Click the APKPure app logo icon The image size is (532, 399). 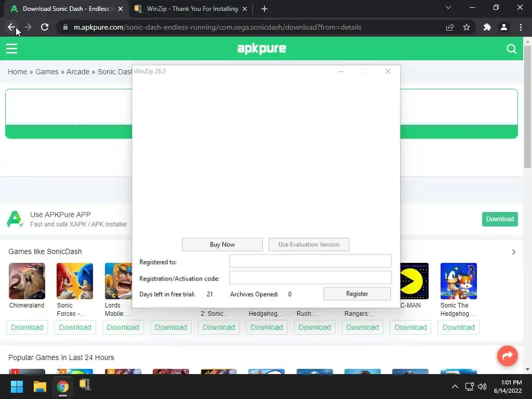pos(15,219)
